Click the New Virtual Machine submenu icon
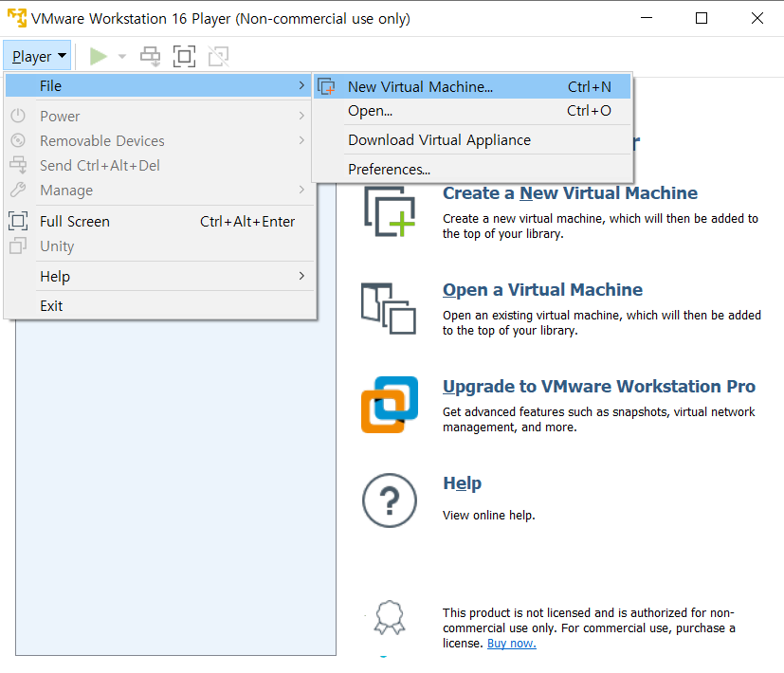784x673 pixels. pos(327,86)
